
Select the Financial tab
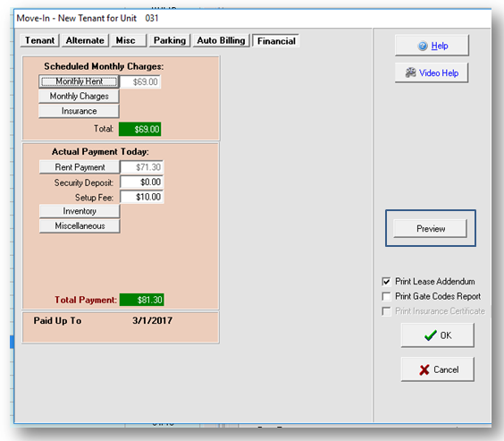pos(276,41)
